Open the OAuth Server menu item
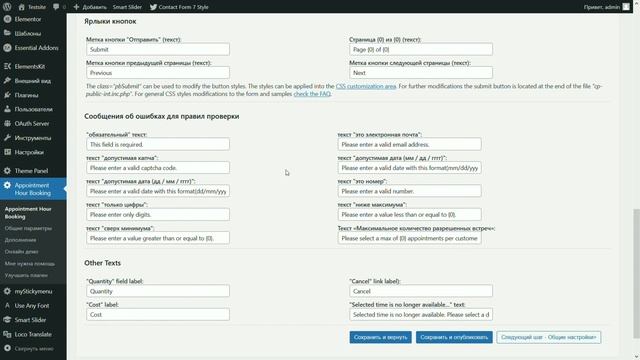 [33, 124]
